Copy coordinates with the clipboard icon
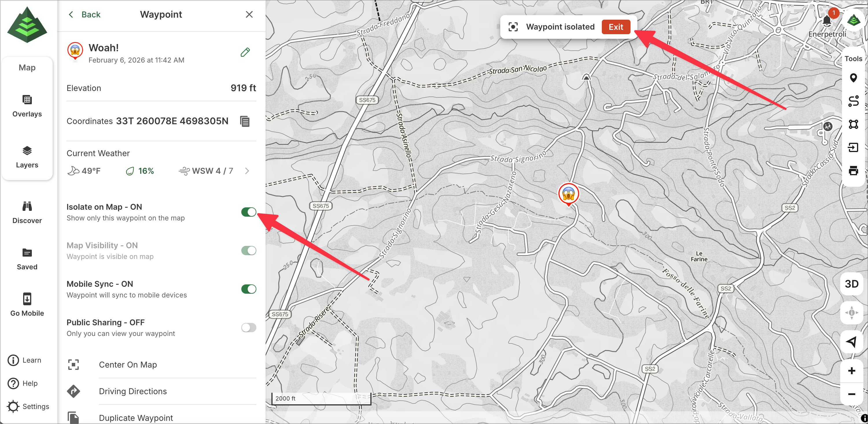 pyautogui.click(x=244, y=121)
